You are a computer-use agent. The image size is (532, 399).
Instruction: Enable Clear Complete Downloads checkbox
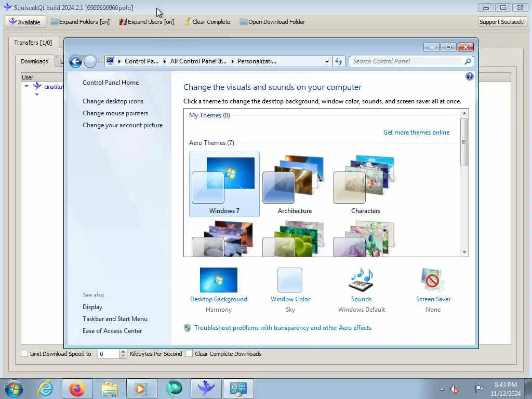tap(189, 353)
